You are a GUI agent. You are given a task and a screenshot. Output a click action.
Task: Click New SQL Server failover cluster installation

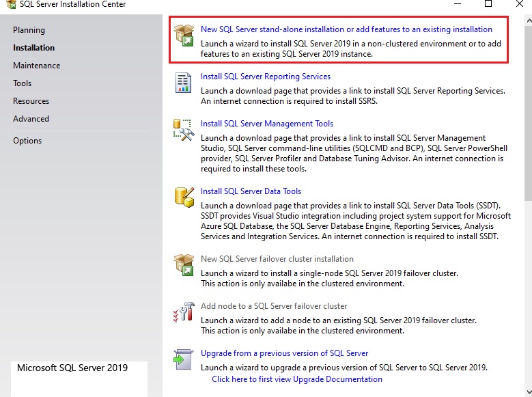tap(277, 259)
